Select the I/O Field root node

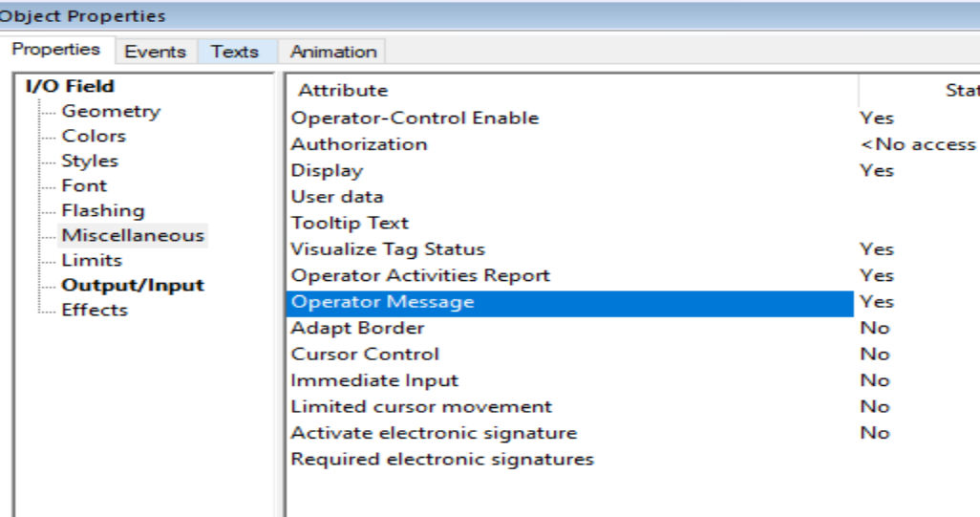click(69, 86)
